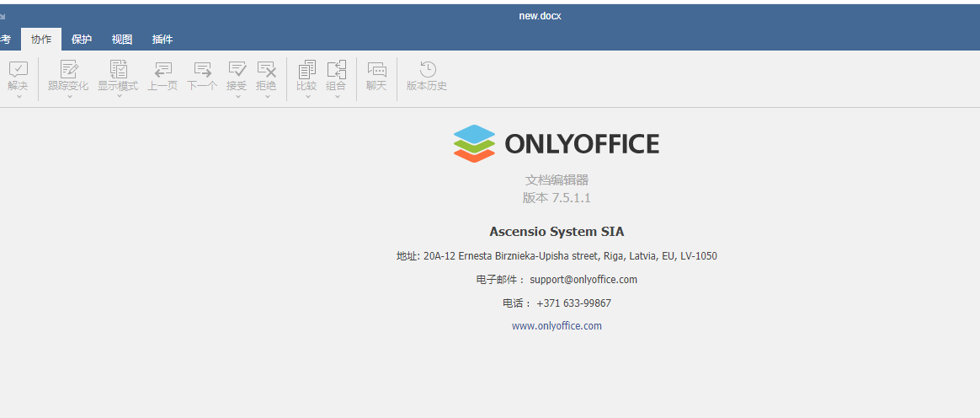Image resolution: width=980 pixels, height=418 pixels.
Task: Click the support@onlyoffice.com email address
Action: [583, 280]
